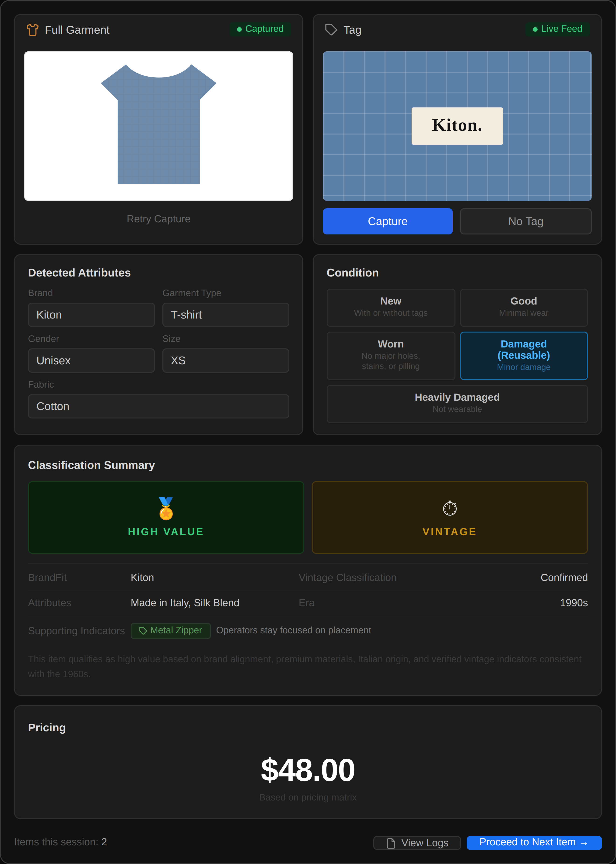Proceed to Next Item
The image size is (616, 864).
(x=534, y=843)
